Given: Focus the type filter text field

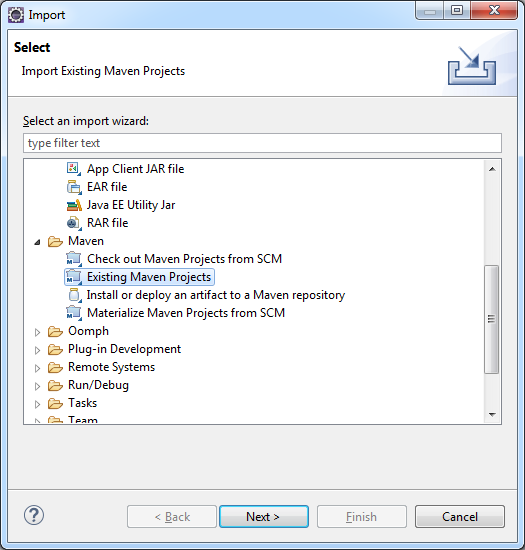Looking at the screenshot, I should [x=262, y=143].
